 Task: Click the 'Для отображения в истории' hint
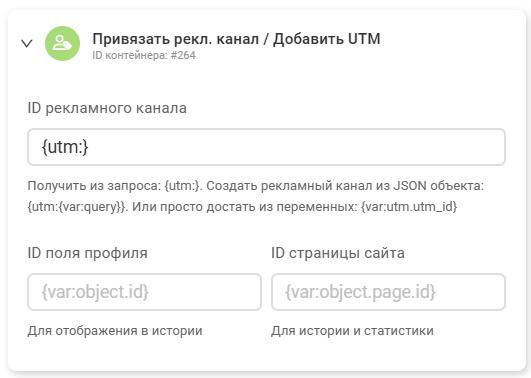point(115,331)
